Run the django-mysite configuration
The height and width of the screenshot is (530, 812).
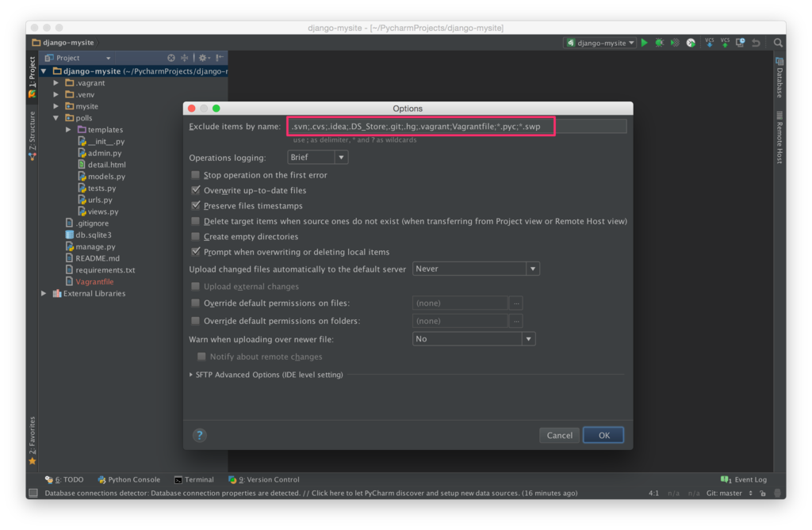tap(644, 43)
